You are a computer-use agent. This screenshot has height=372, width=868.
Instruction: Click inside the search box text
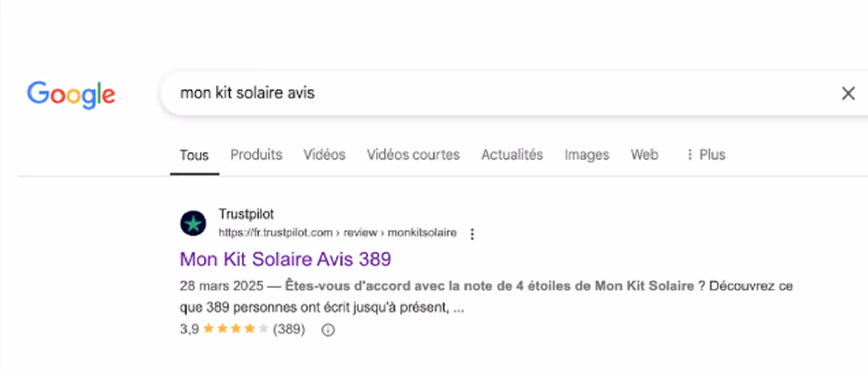[247, 93]
